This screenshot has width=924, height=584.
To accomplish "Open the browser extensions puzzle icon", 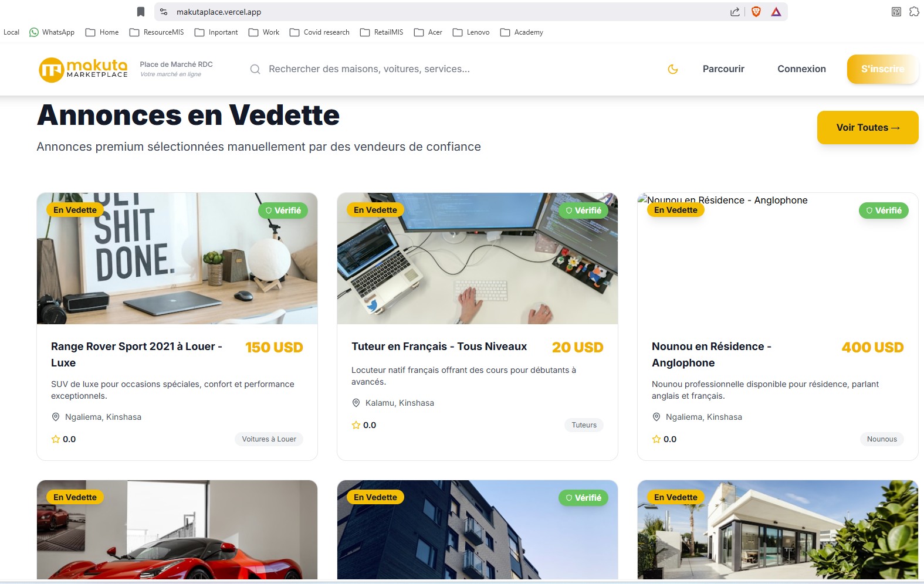I will click(914, 12).
